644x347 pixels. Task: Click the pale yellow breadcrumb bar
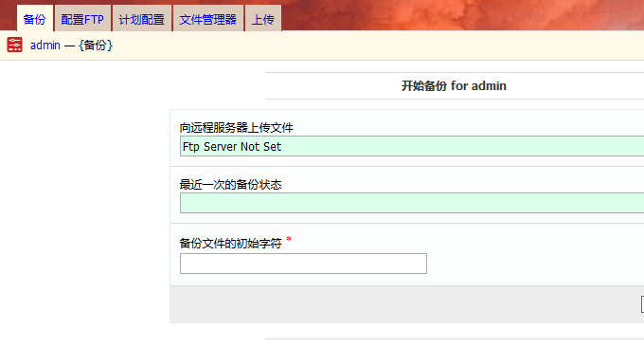pos(322,46)
